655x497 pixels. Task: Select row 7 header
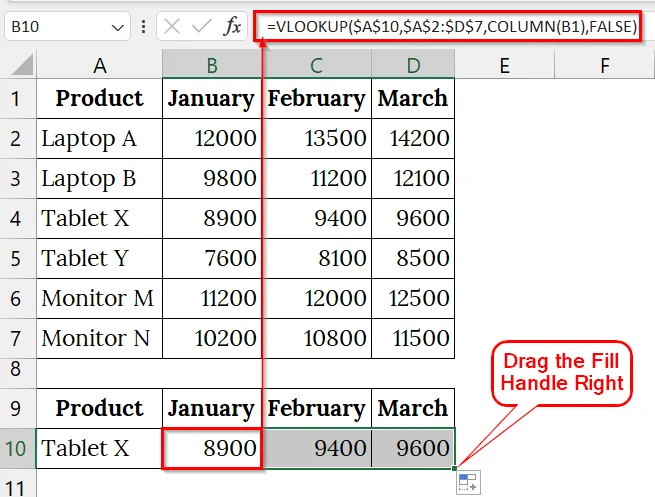[17, 338]
